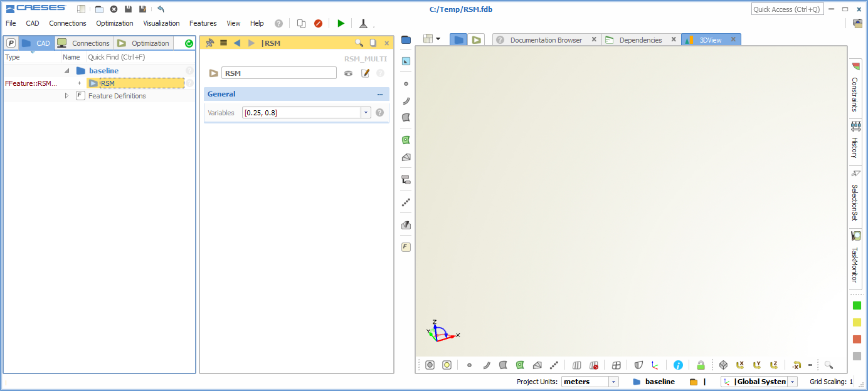This screenshot has height=391, width=868.
Task: Toggle the green lock icon in 3D toolbar
Action: point(701,365)
